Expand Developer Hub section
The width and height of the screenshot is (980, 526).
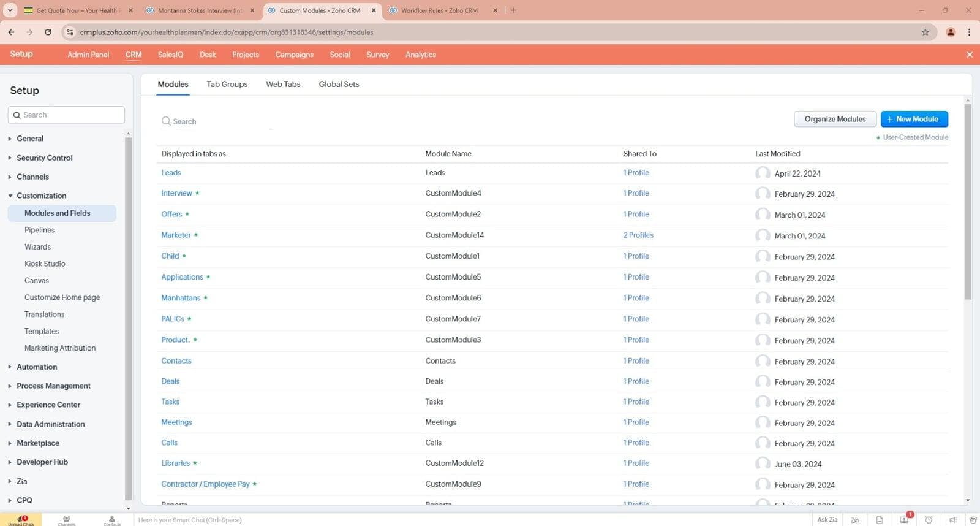click(42, 462)
